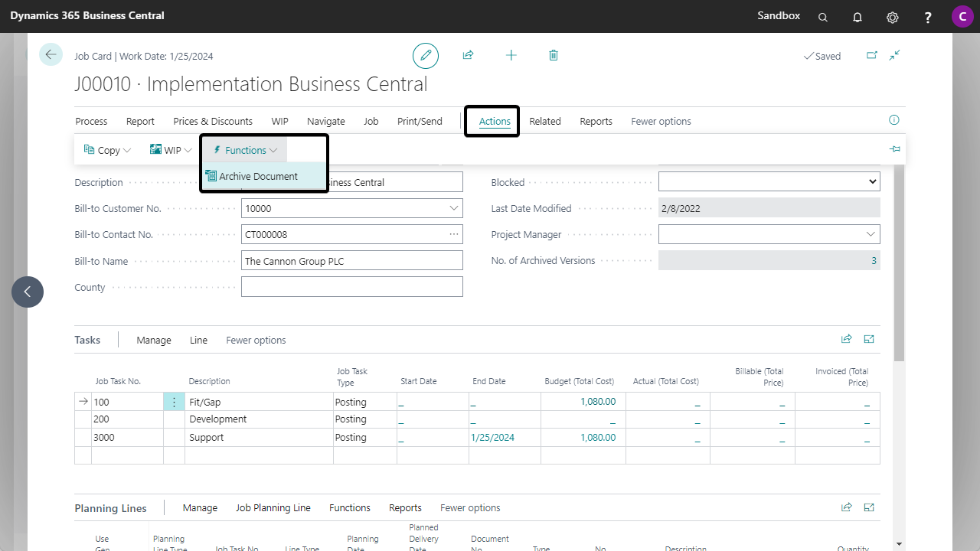
Task: Select Archive Document from the Functions menu
Action: [x=258, y=177]
